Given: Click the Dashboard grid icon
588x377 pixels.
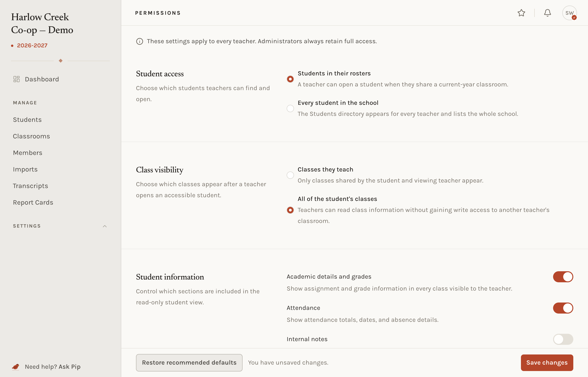Looking at the screenshot, I should click(16, 79).
